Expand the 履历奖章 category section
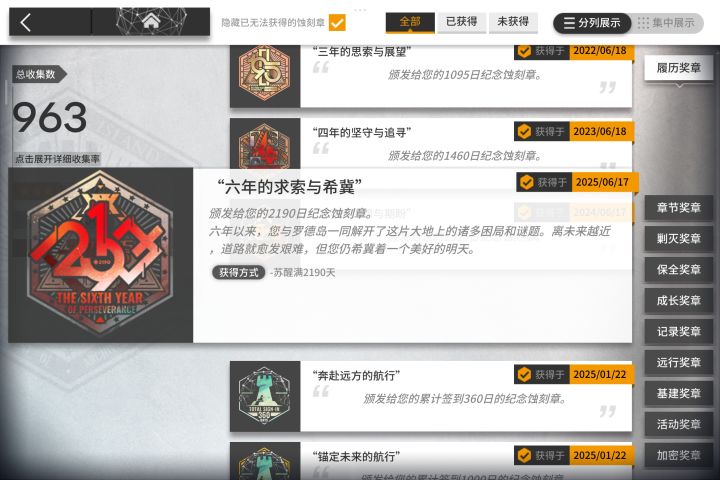Screen dimensions: 720x480 coord(678,68)
